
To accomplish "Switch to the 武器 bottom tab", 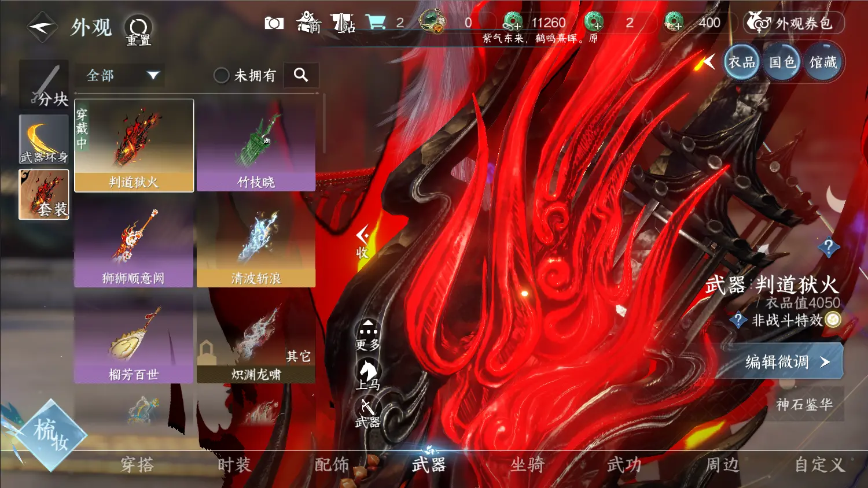I will (x=429, y=465).
